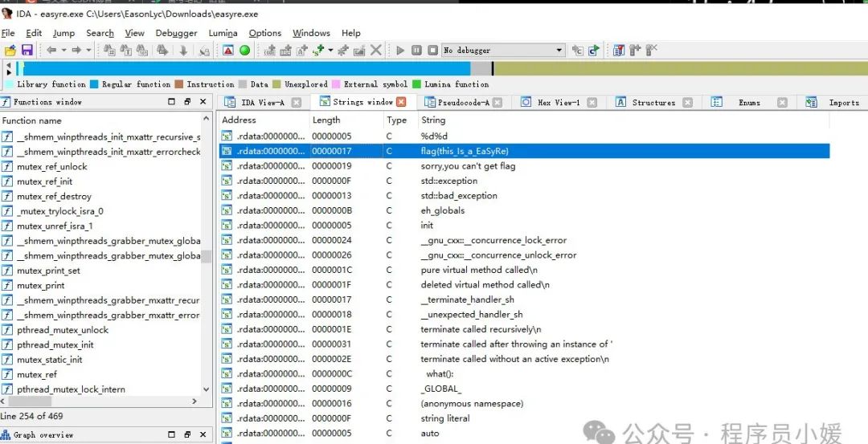Close the Strings window tab
This screenshot has width=868, height=444.
(401, 102)
